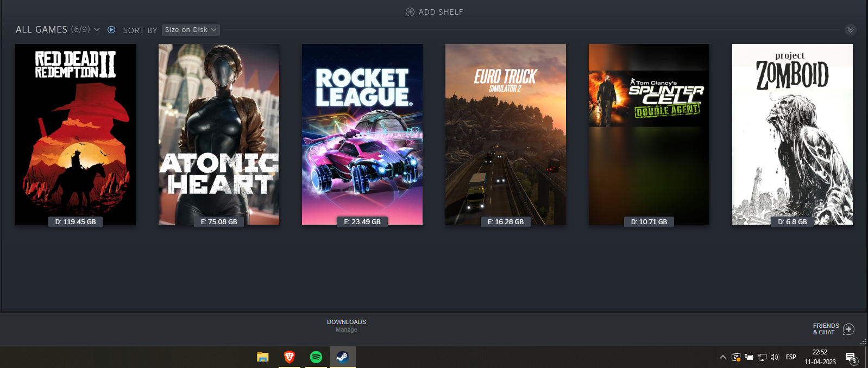Open the notification center icon
This screenshot has height=368, width=868.
tap(851, 357)
